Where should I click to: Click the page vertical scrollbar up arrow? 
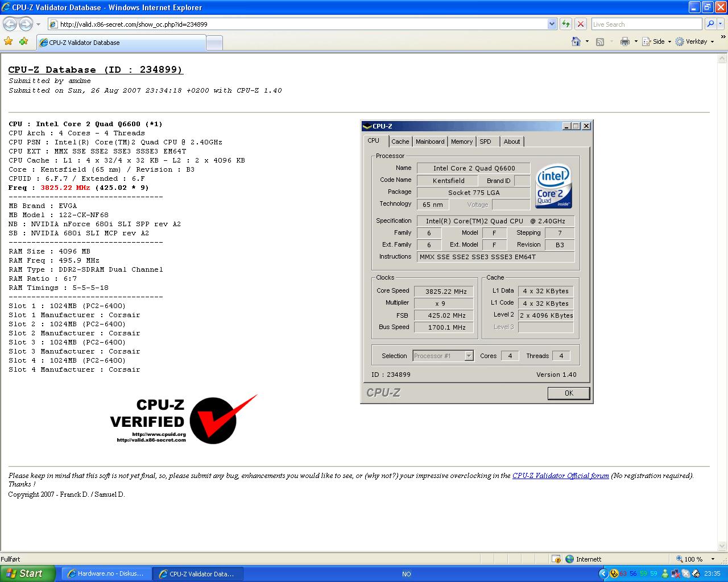723,58
